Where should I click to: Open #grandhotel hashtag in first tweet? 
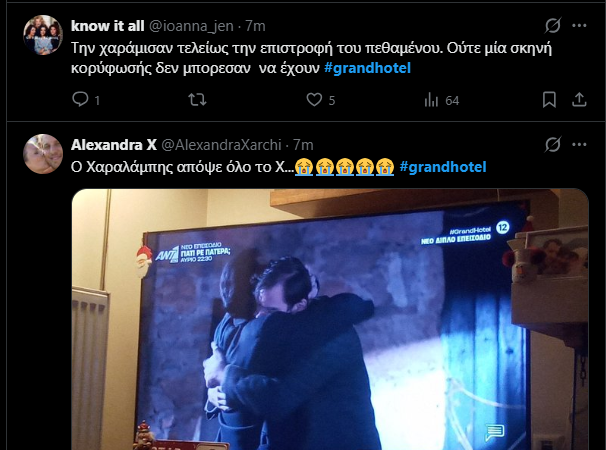tap(367, 68)
